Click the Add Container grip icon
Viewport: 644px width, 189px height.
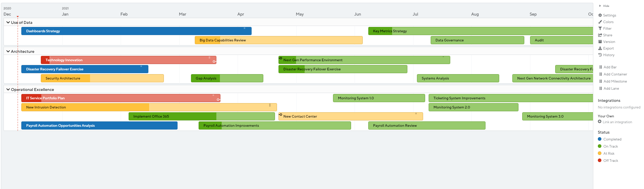(x=601, y=74)
